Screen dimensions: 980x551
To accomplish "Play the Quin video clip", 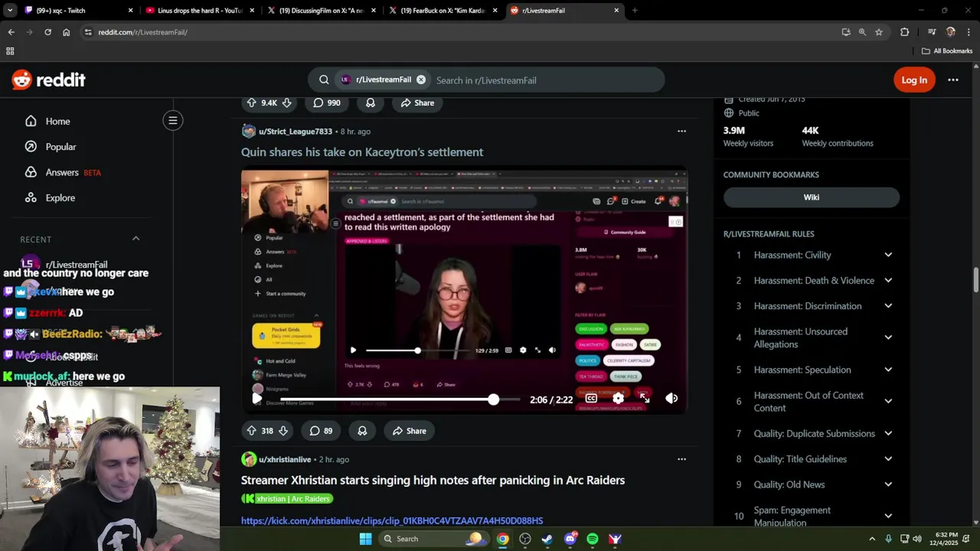I will pyautogui.click(x=257, y=399).
